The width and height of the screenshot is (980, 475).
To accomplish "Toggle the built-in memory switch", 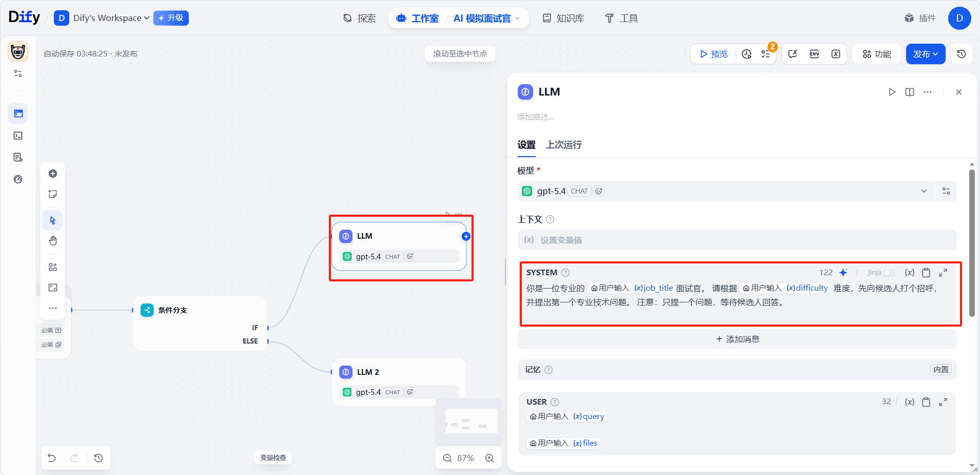I will (940, 370).
